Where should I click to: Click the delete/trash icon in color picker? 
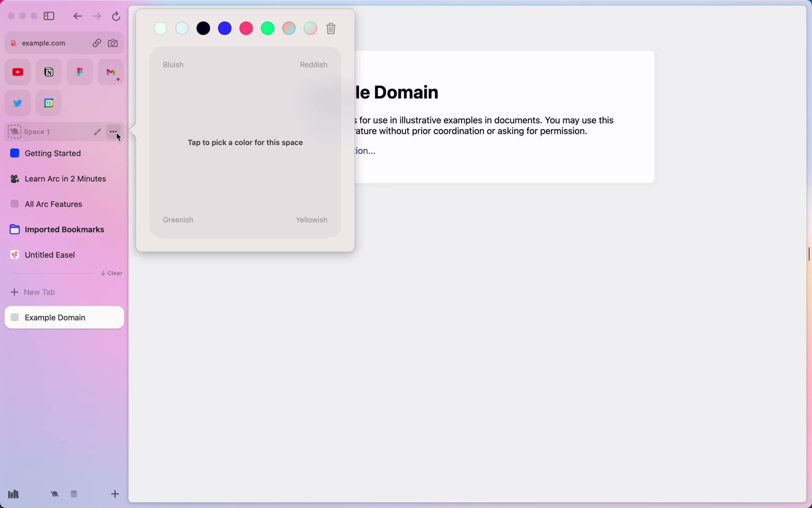331,28
